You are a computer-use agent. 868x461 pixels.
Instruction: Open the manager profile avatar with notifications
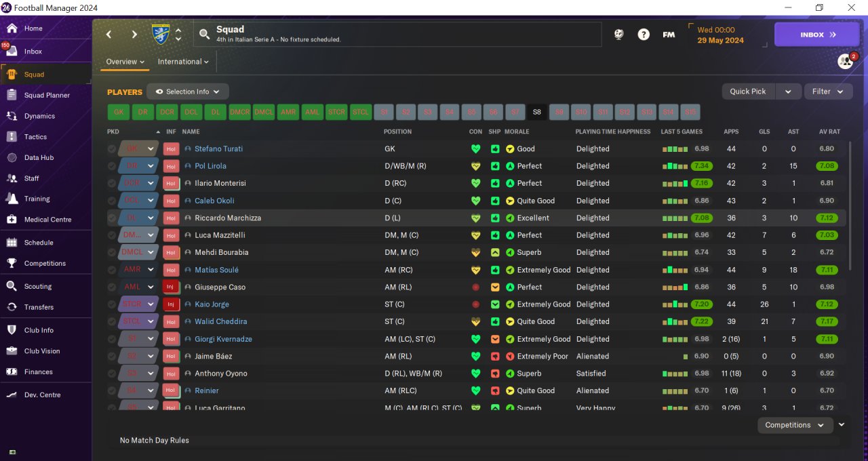tap(846, 61)
